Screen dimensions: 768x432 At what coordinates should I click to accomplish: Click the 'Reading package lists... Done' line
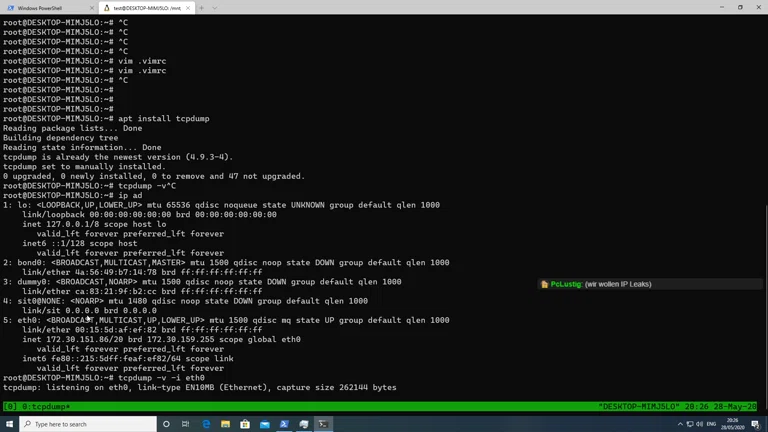pos(72,128)
